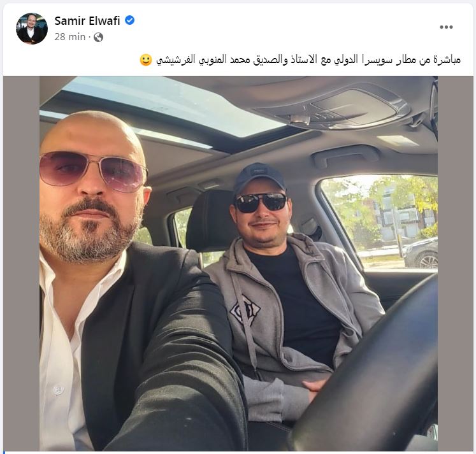Viewport: 476px width, 454px height.
Task: Click the smiley emoji in the caption
Action: tap(146, 60)
